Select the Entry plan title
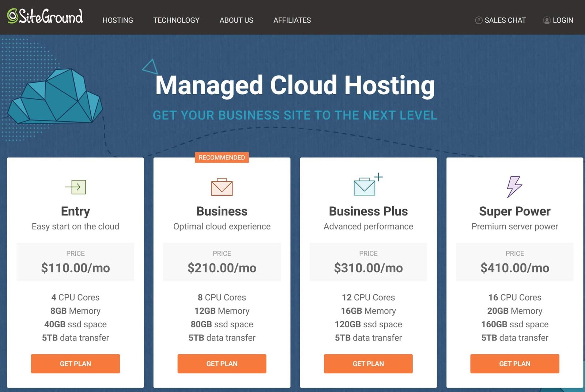 (x=75, y=212)
